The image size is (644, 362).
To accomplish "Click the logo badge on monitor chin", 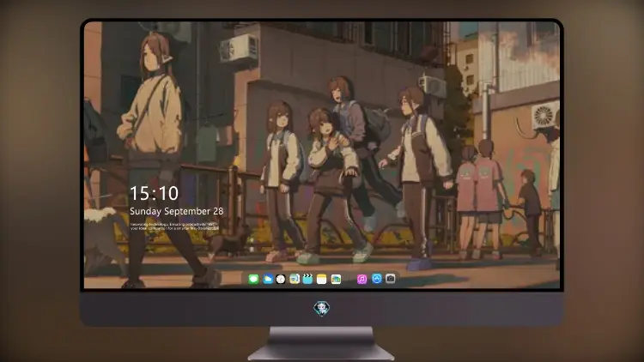I will click(x=322, y=308).
